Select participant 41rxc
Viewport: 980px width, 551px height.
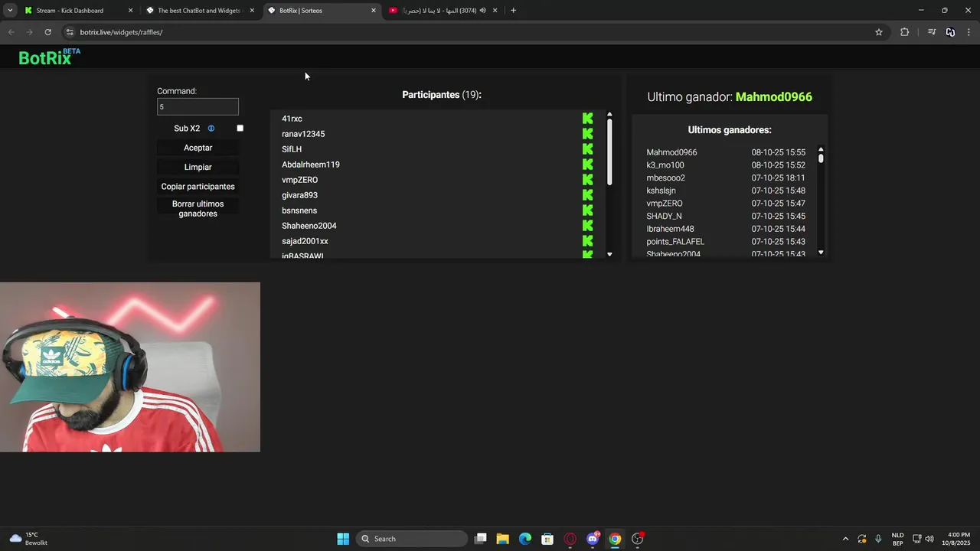[292, 119]
